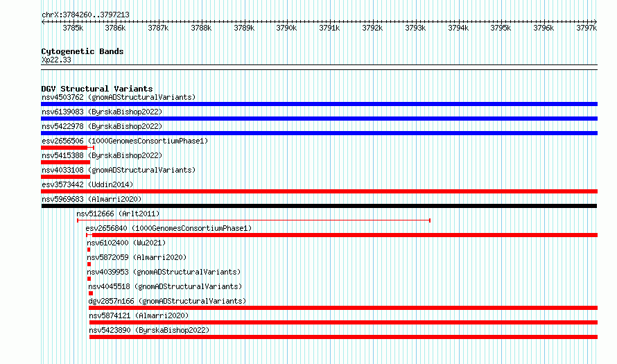Screen dimensions: 617x364
Task: Open variant nsv4503762 gnomAD label
Action: 119,97
